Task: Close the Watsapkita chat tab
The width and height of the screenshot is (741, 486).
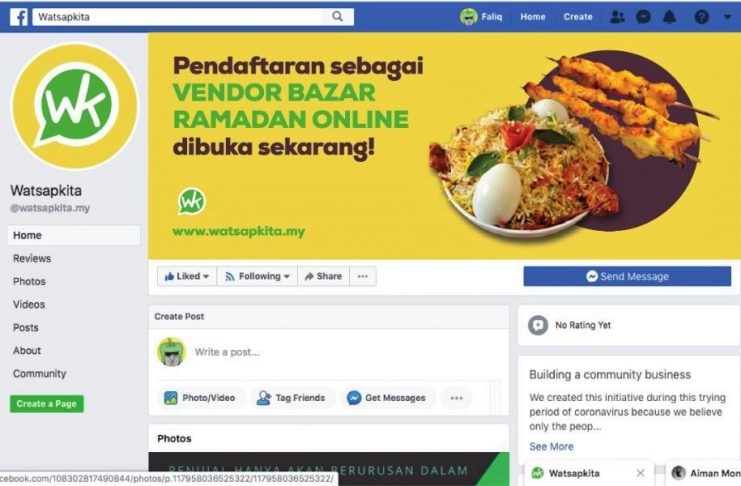Action: (x=640, y=473)
